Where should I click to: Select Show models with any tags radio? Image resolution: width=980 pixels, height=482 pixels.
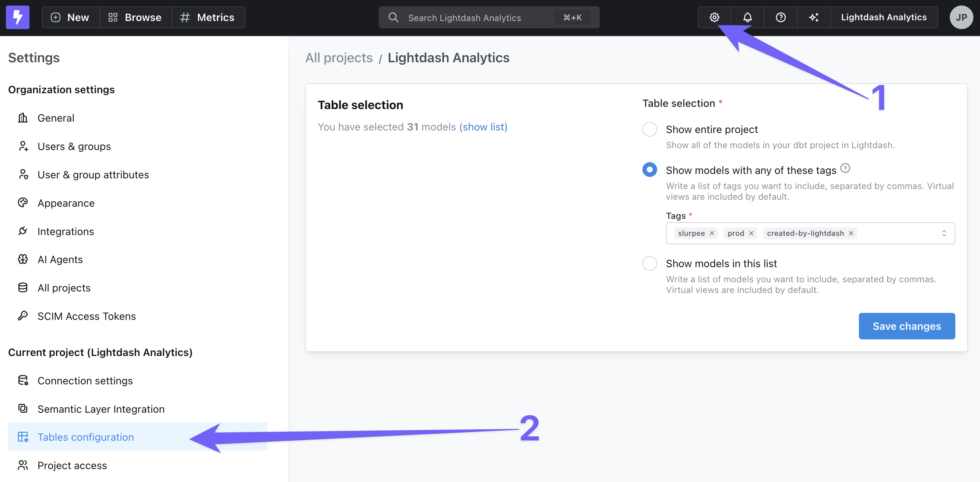(x=649, y=170)
